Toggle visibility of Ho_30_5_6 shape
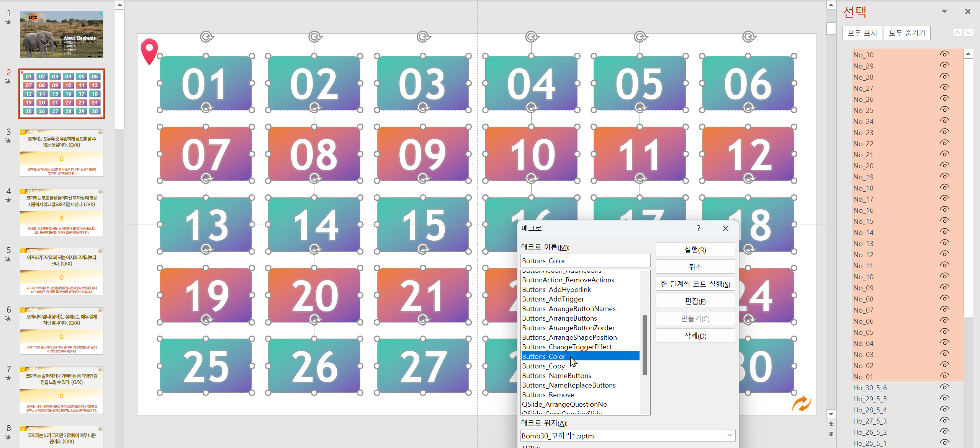Viewport: 980px width, 448px height. (944, 387)
